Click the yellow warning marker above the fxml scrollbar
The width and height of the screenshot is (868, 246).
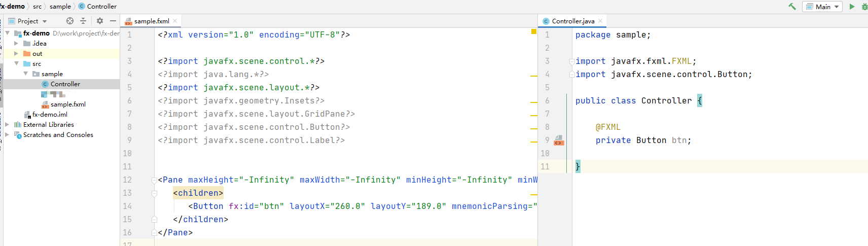click(x=533, y=31)
